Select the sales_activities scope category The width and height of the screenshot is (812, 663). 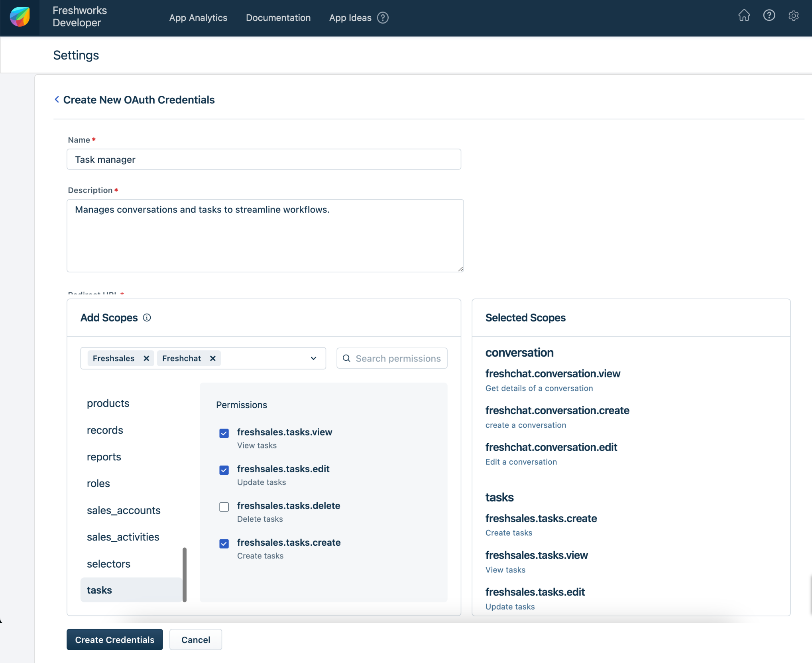[123, 537]
